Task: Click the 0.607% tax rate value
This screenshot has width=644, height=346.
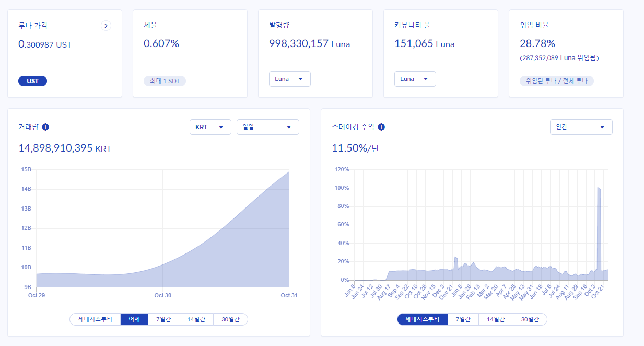Action: (x=161, y=44)
